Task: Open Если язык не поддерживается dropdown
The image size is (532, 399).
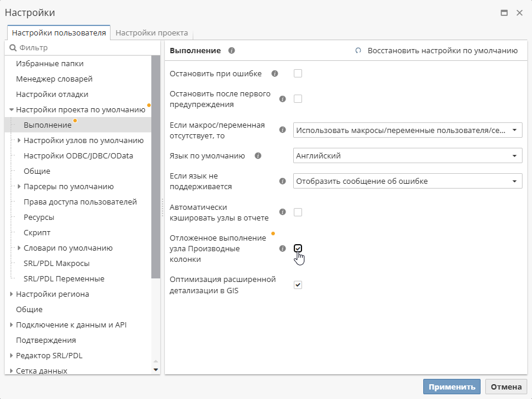Action: point(407,181)
